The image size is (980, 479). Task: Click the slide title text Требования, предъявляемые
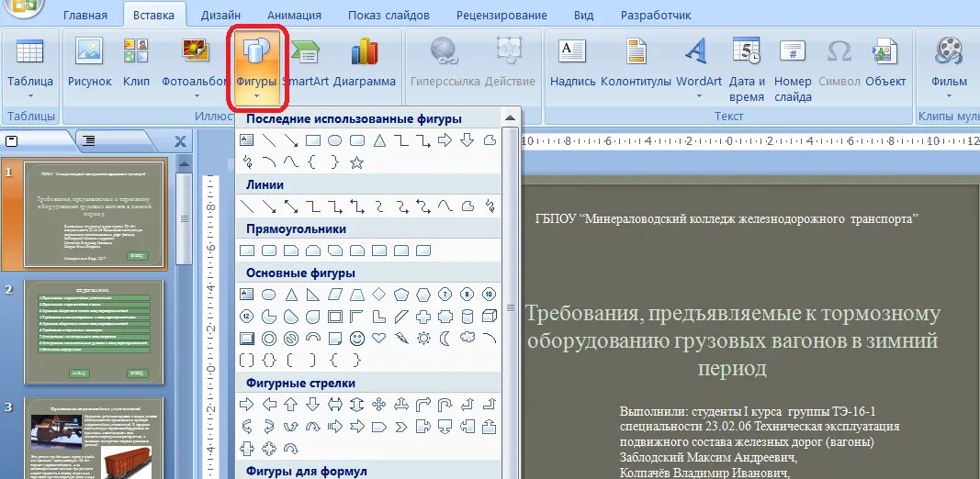point(732,341)
